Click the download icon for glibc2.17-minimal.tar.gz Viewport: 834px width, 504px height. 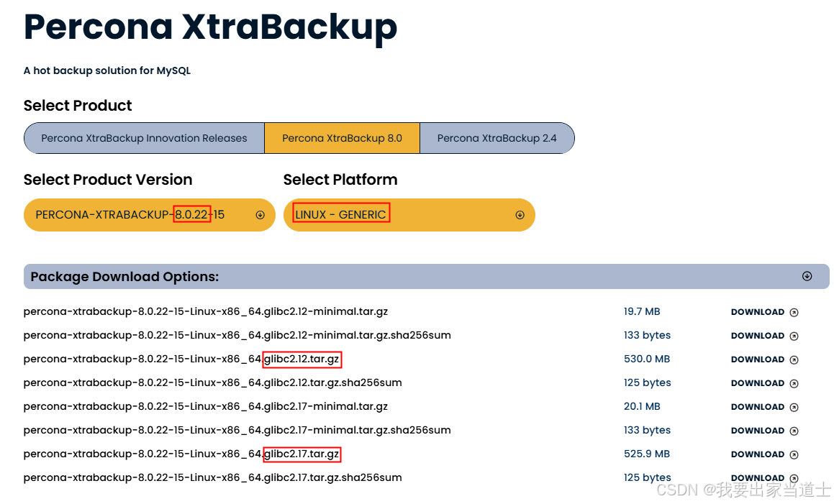pos(794,406)
